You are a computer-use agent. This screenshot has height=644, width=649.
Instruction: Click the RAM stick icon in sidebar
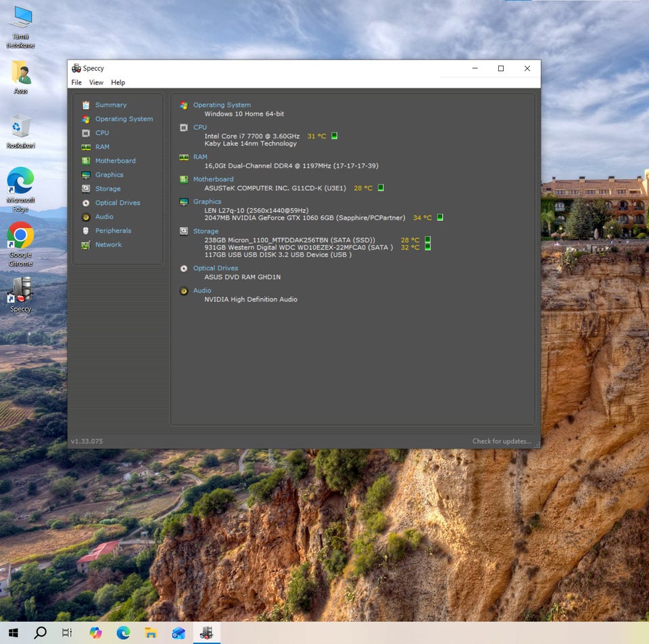click(x=86, y=147)
